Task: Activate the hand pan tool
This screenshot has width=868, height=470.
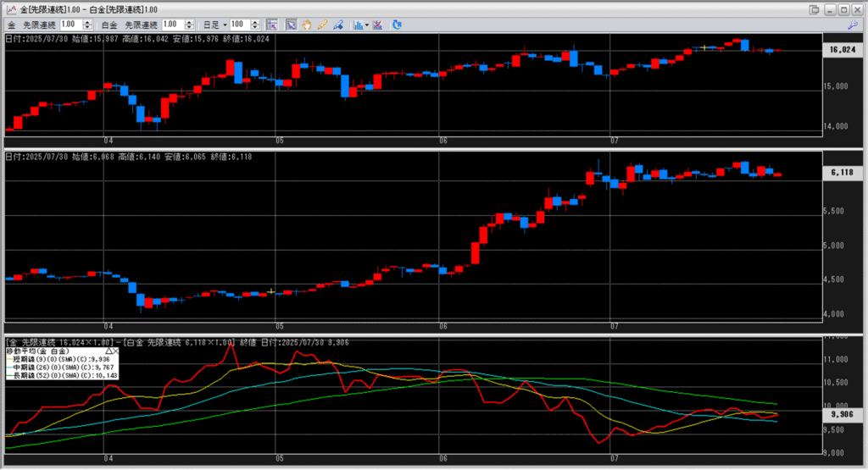Action: pyautogui.click(x=307, y=25)
